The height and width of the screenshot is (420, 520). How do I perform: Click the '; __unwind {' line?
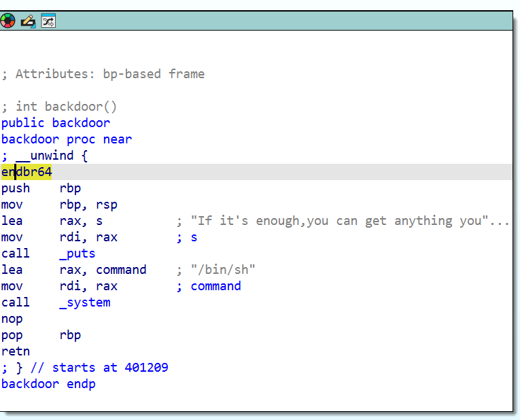coord(45,156)
